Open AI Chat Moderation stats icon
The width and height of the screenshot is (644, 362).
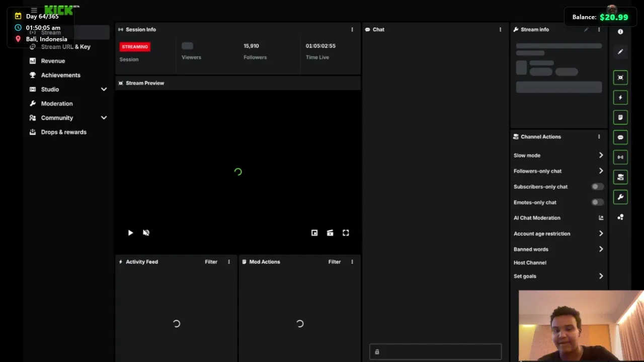[601, 218]
